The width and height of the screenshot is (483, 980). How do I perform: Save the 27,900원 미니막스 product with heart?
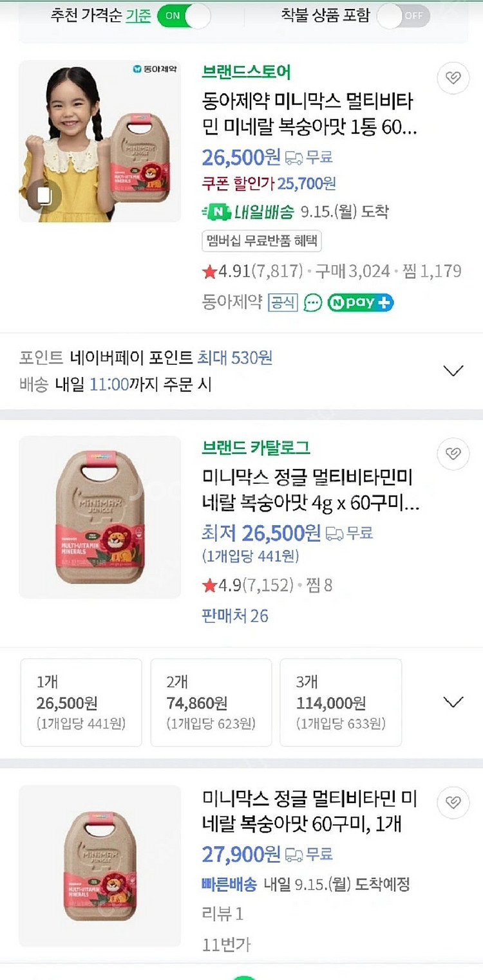tap(453, 802)
